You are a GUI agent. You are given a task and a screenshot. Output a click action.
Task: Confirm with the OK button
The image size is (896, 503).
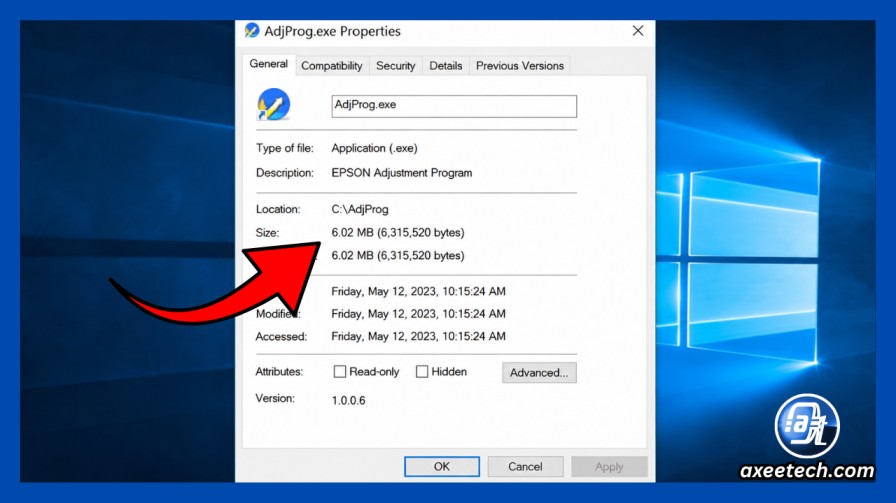pyautogui.click(x=442, y=466)
